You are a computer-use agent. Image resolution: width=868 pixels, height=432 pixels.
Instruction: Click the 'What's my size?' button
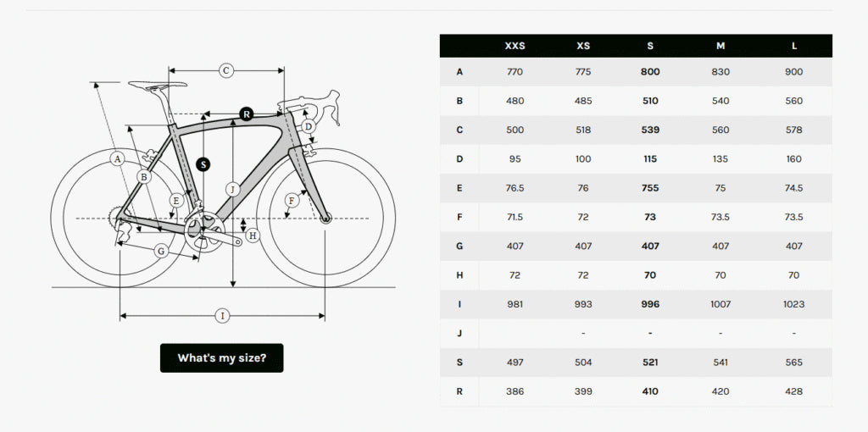click(x=221, y=358)
